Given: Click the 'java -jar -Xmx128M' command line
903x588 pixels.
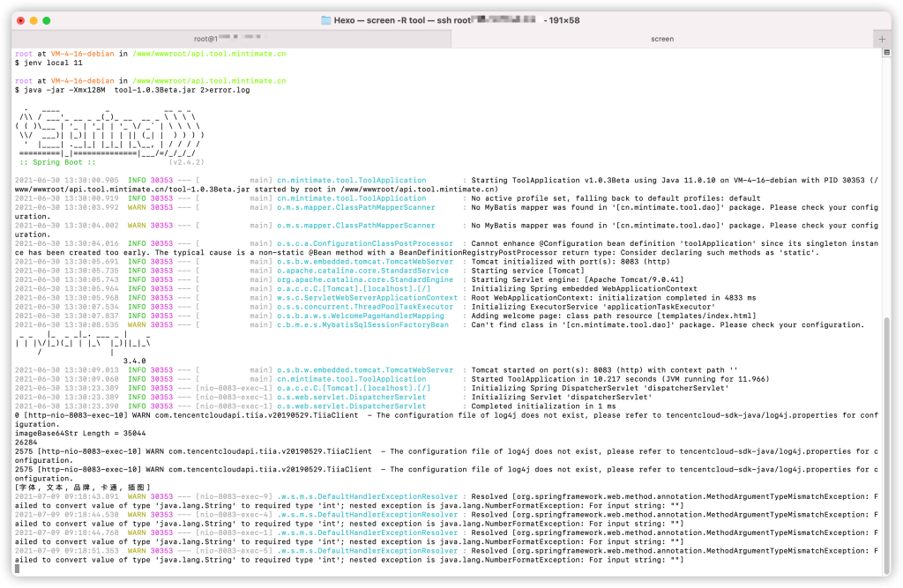Looking at the screenshot, I should 132,90.
